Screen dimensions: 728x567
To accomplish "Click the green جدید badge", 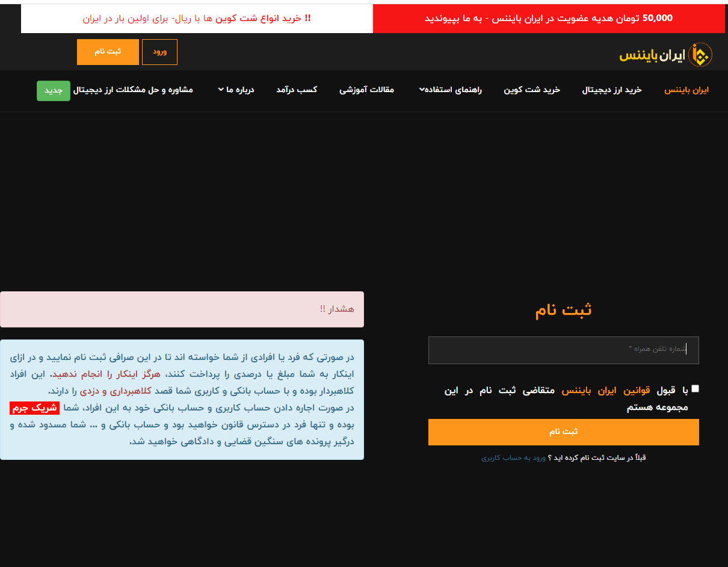I will 54,90.
